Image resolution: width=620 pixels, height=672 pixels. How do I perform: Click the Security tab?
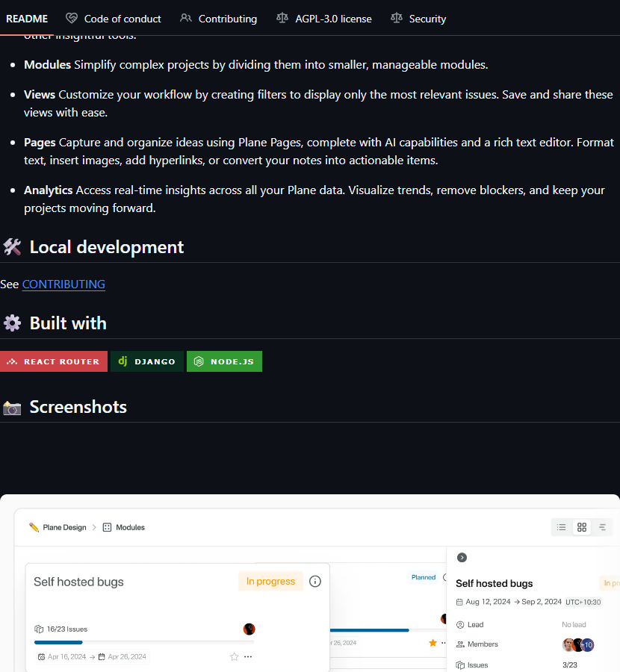[x=418, y=19]
